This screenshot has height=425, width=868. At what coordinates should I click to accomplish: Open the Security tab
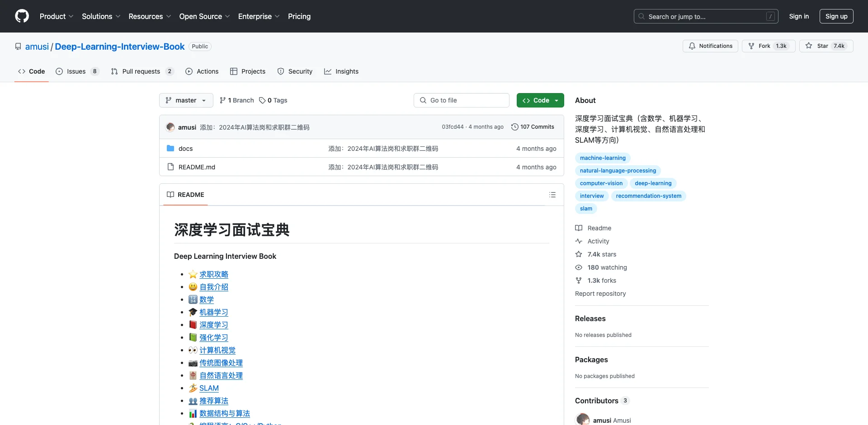pyautogui.click(x=295, y=71)
